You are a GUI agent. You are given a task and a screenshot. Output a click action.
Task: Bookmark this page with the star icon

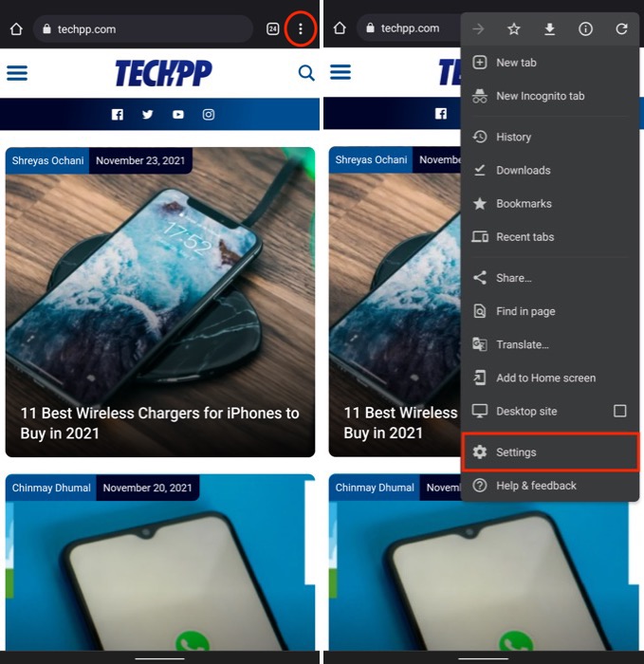click(x=514, y=29)
